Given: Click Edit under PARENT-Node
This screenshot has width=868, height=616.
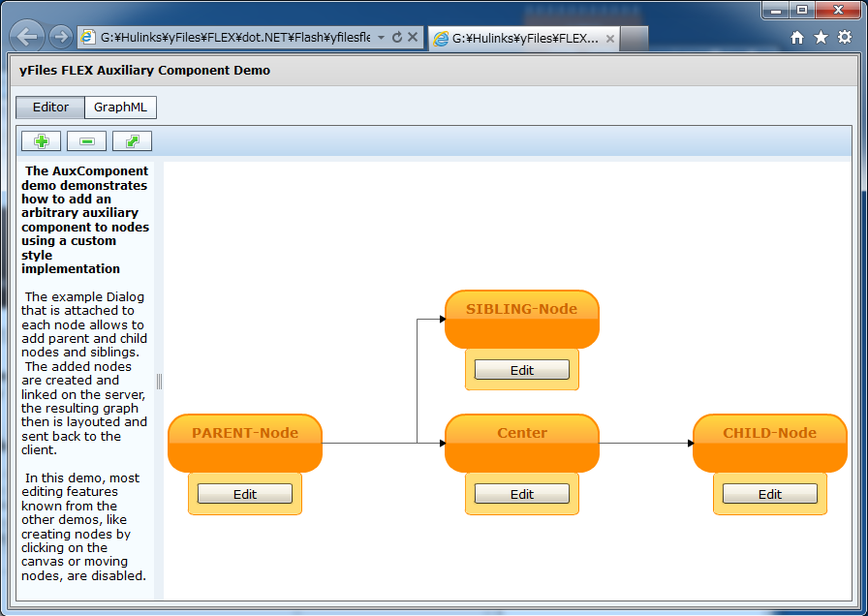Looking at the screenshot, I should tap(245, 494).
